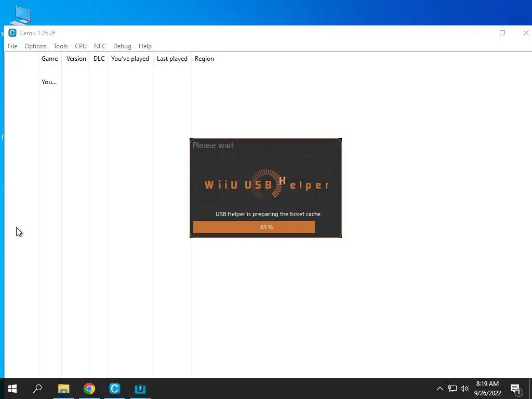This screenshot has height=399, width=532.
Task: Open the NFC menu
Action: point(100,46)
